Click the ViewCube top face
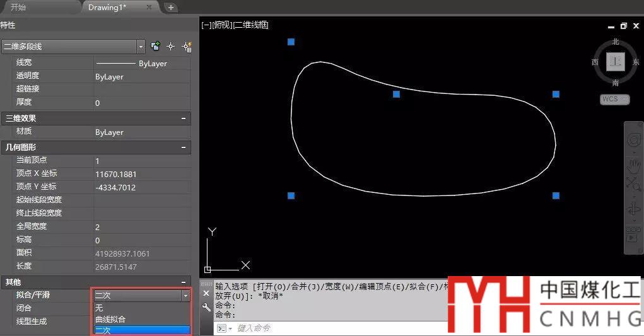Viewport: 644px width, 336px height. [615, 62]
